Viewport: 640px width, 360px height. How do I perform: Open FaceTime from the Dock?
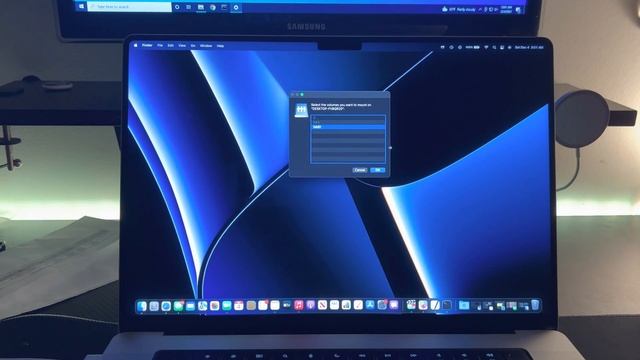227,306
